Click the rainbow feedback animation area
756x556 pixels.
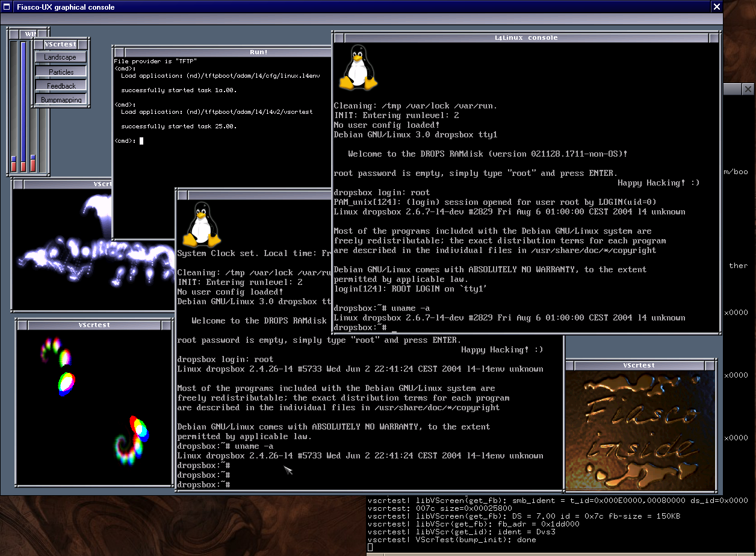point(94,407)
